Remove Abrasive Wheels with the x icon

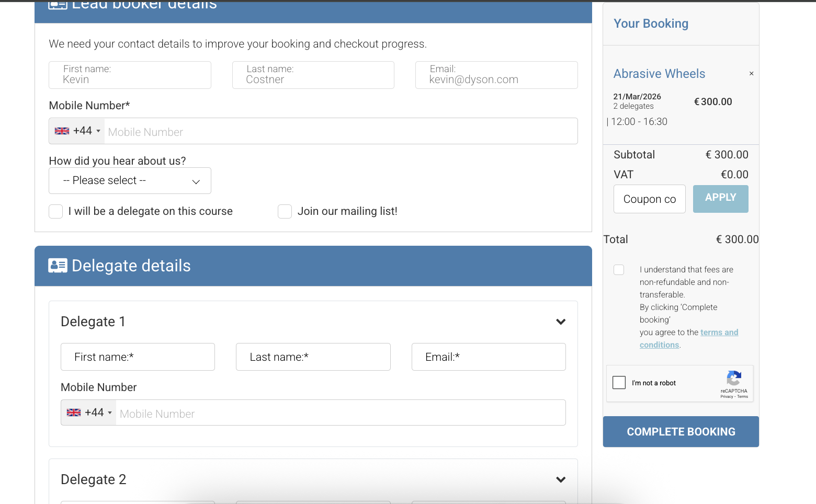751,74
